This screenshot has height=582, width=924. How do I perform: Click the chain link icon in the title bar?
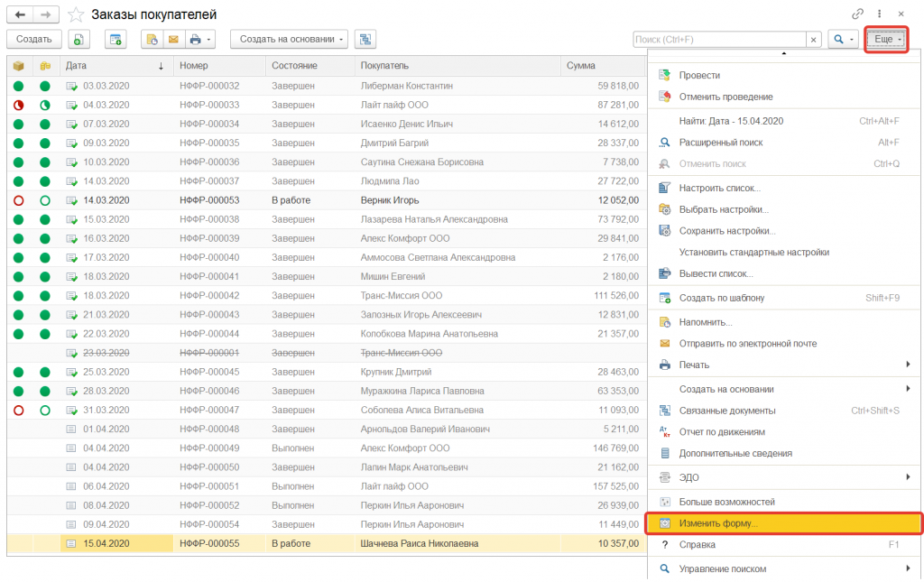click(858, 14)
